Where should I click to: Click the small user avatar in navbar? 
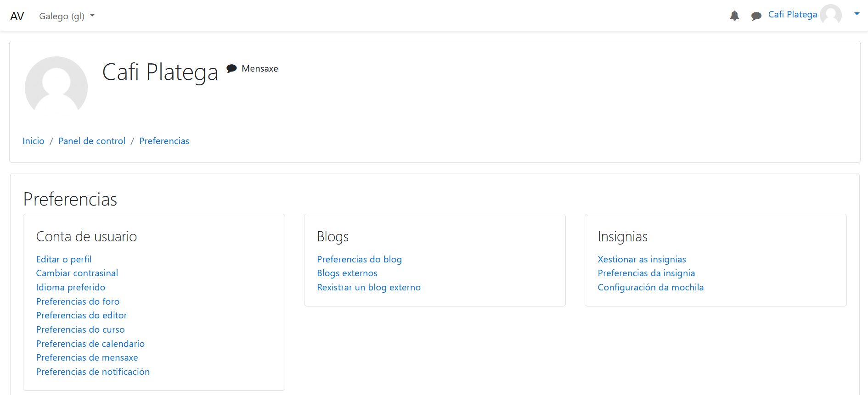pos(831,15)
